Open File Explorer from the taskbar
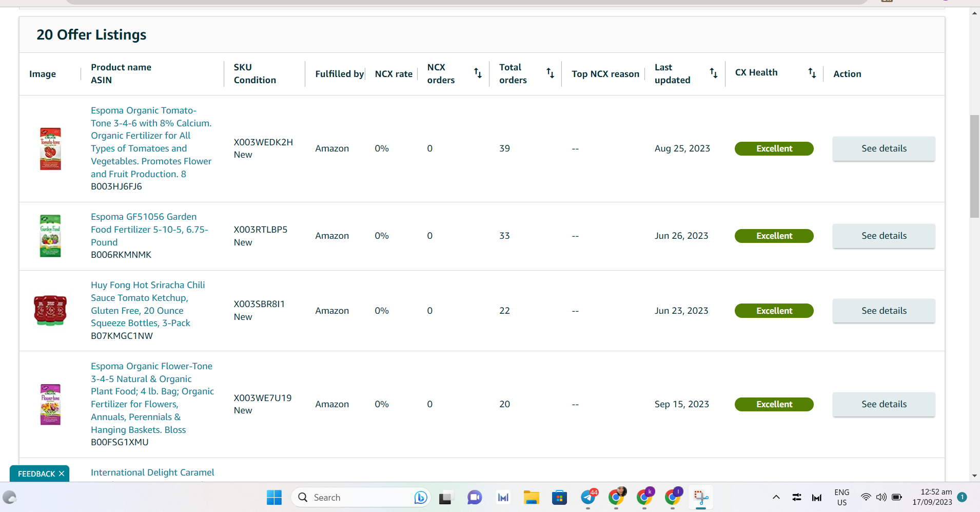This screenshot has height=512, width=980. pos(531,497)
